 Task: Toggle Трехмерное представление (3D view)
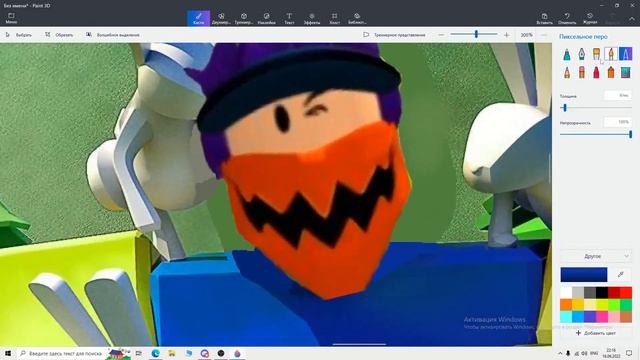(x=394, y=35)
